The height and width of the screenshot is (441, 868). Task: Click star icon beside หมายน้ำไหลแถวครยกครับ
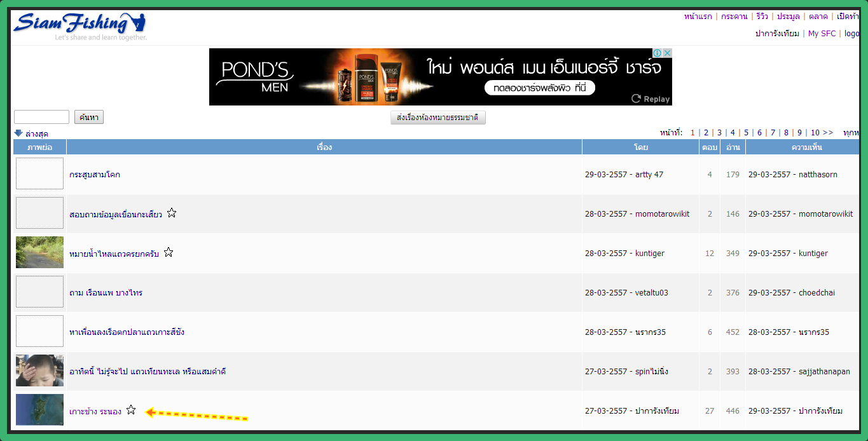(x=169, y=252)
